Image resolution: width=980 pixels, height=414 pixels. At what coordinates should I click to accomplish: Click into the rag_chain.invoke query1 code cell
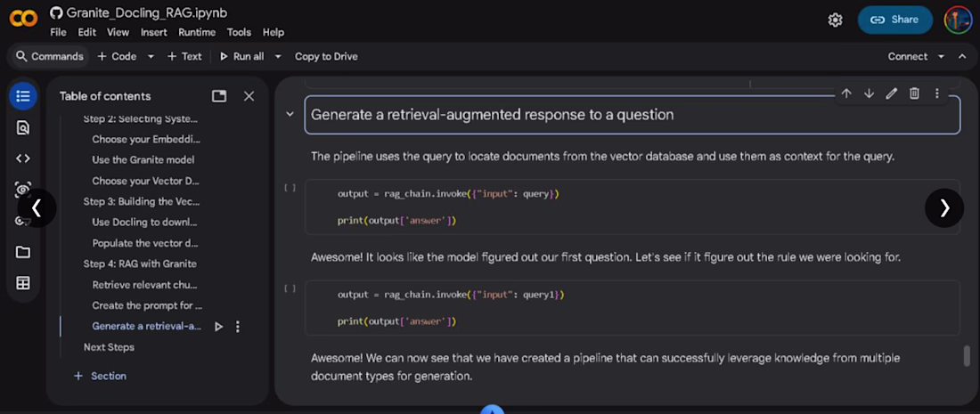click(x=632, y=308)
